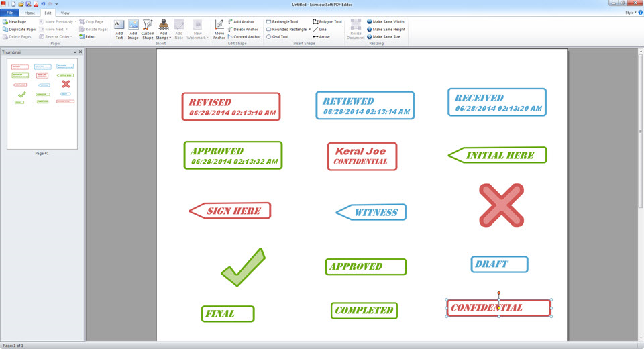Select the Edit ribbon tab

48,13
